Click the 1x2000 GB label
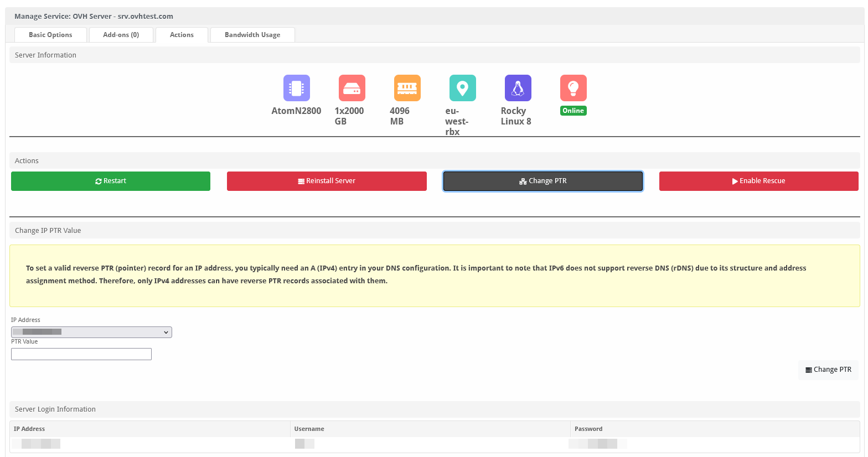 click(349, 116)
